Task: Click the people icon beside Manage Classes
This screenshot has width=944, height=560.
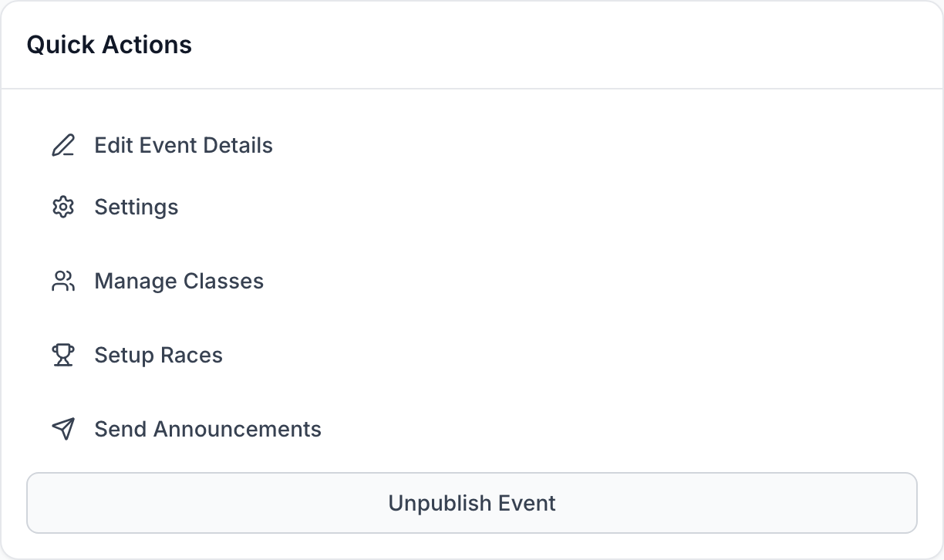Action: 63,282
